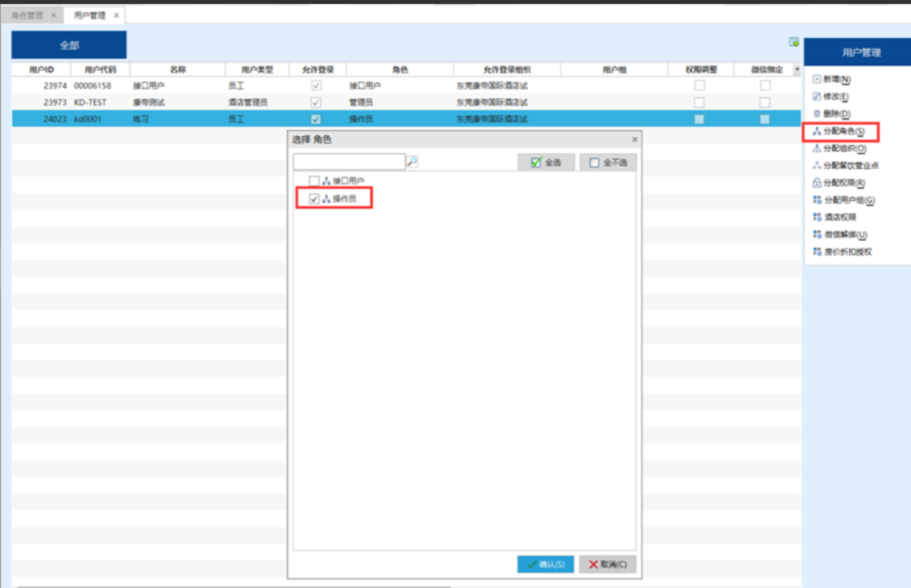Click the search magnifier in the role dialog
Screen dimensions: 911x588
click(x=412, y=162)
